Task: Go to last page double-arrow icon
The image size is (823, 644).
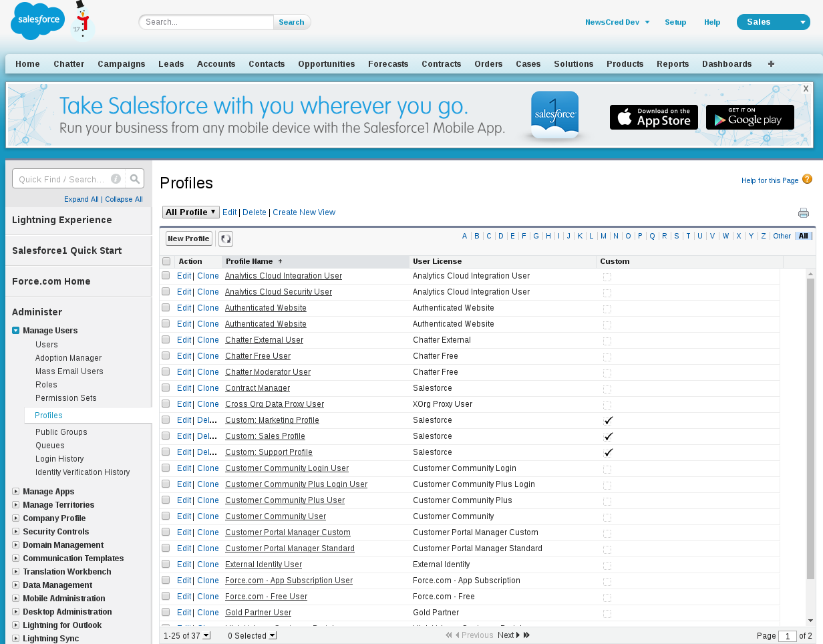Action: [526, 635]
